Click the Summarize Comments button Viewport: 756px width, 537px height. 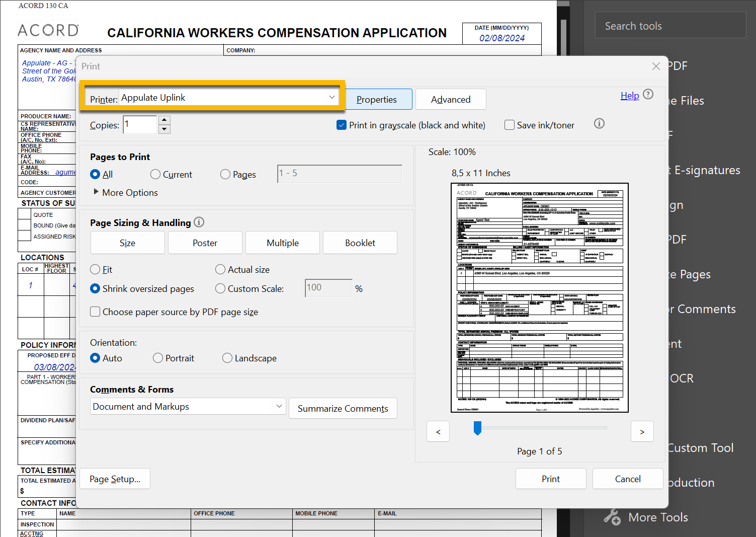pos(343,408)
